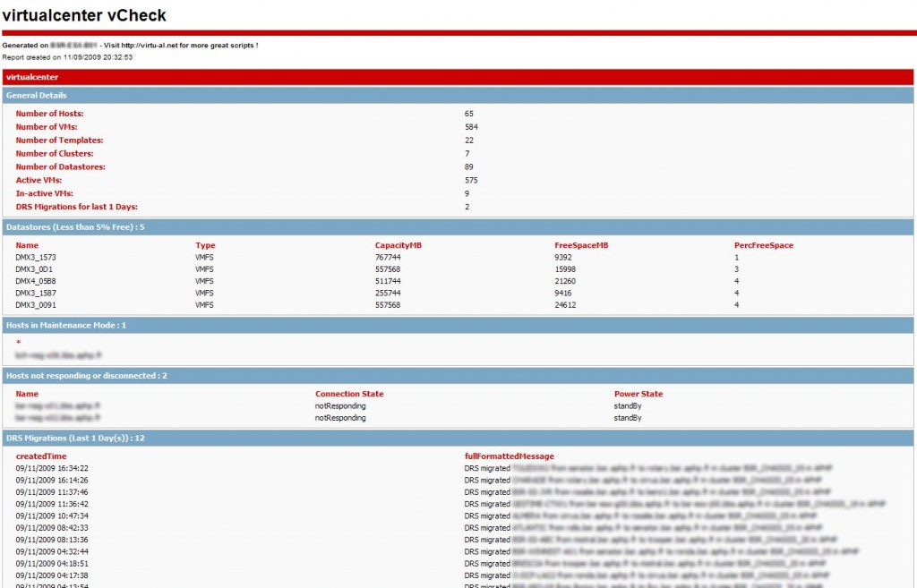The width and height of the screenshot is (917, 588).
Task: Click free space value 9416
Action: pyautogui.click(x=563, y=294)
